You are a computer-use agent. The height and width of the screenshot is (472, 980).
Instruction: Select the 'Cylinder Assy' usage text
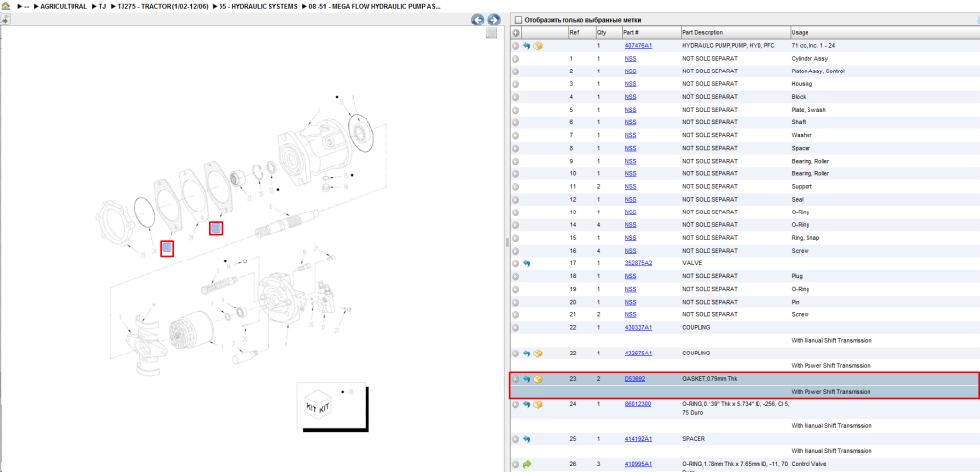point(809,59)
